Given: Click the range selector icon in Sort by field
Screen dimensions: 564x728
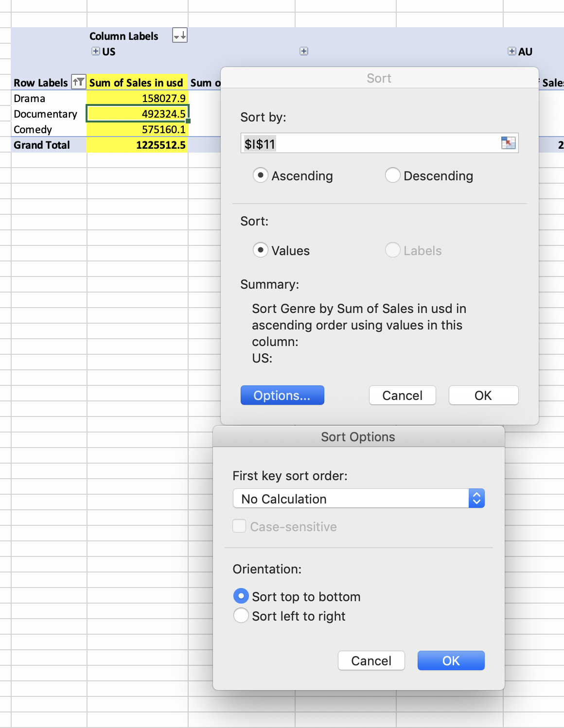Looking at the screenshot, I should pos(508,143).
